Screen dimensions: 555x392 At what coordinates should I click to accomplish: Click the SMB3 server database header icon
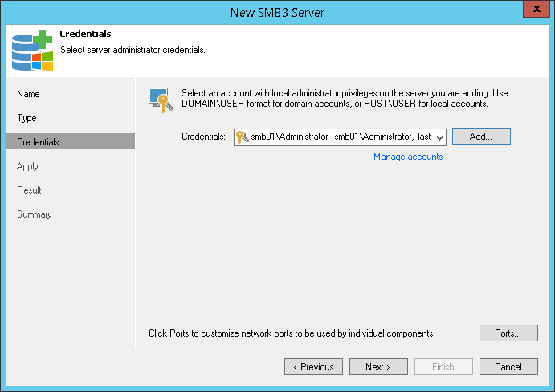pyautogui.click(x=31, y=50)
